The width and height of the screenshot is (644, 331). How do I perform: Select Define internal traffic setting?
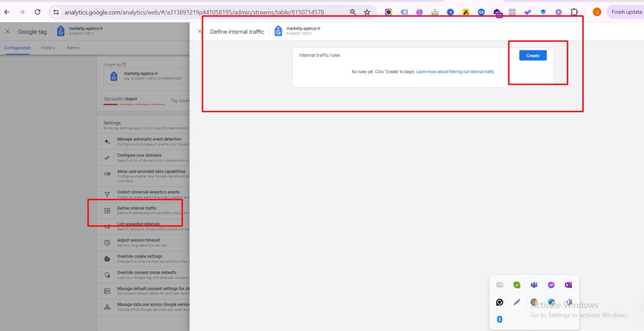pos(144,211)
